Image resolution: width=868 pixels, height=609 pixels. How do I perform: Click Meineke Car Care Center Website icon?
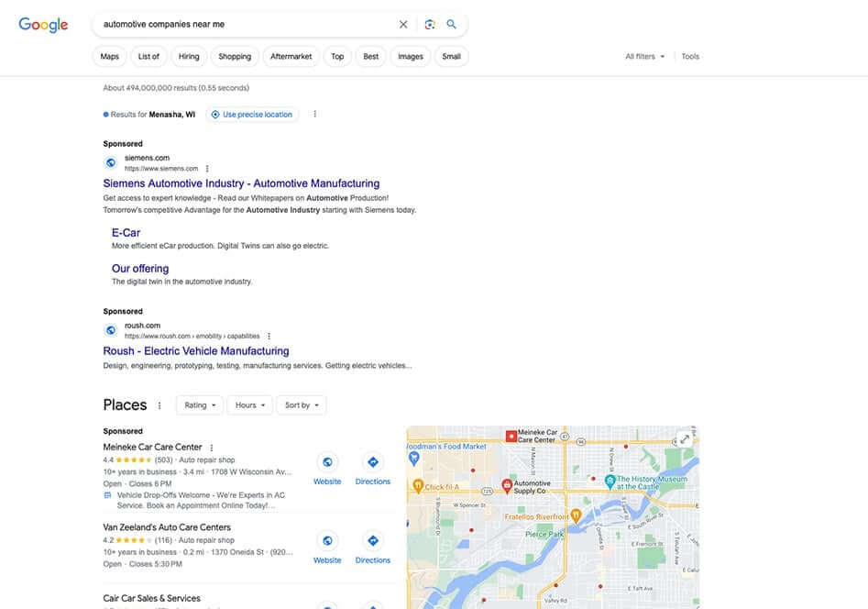pos(327,462)
